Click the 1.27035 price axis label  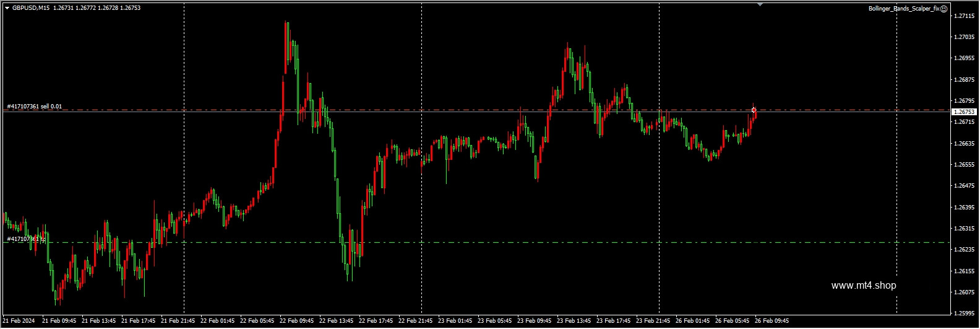coord(965,37)
